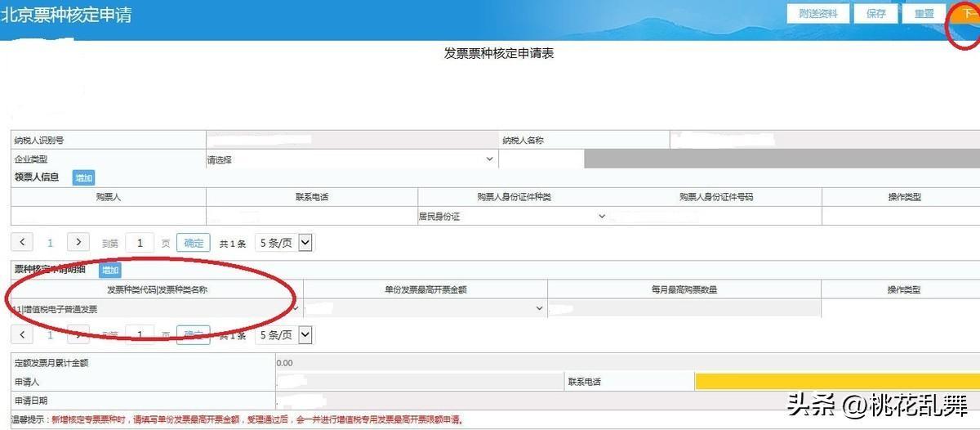
Task: Go to previous page in 领票人信息 pager
Action: click(x=22, y=242)
